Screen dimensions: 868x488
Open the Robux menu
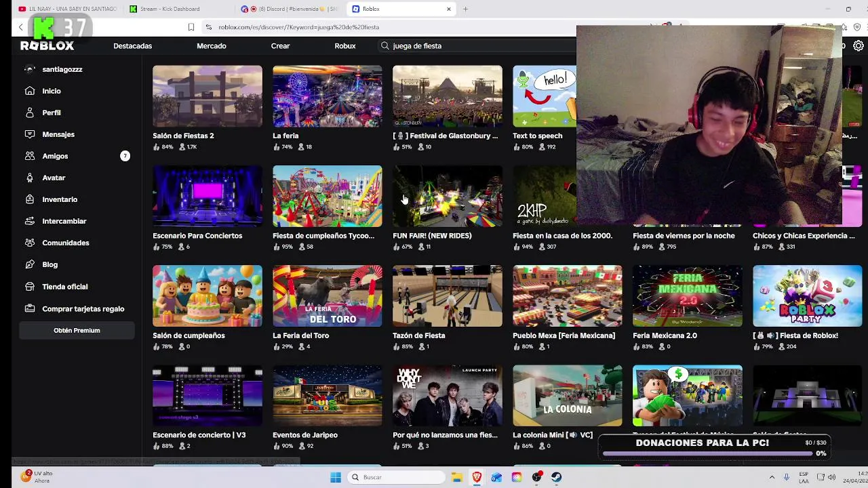[x=345, y=46]
